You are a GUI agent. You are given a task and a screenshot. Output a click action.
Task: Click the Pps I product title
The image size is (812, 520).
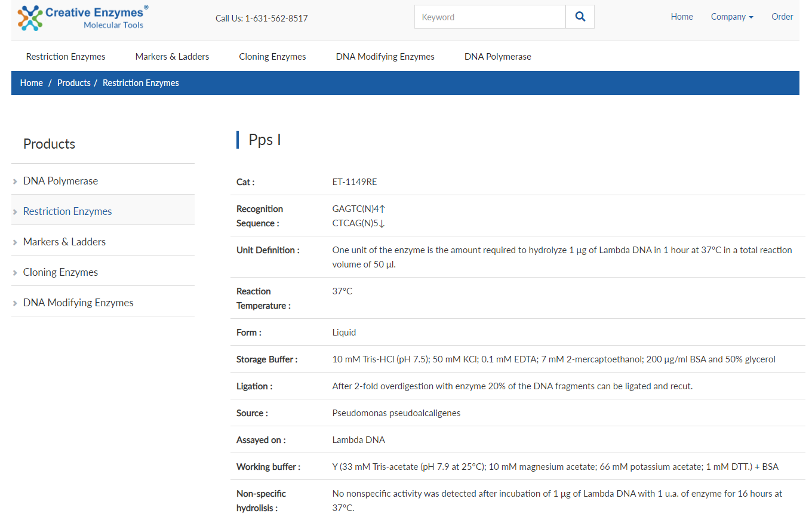[x=264, y=140]
